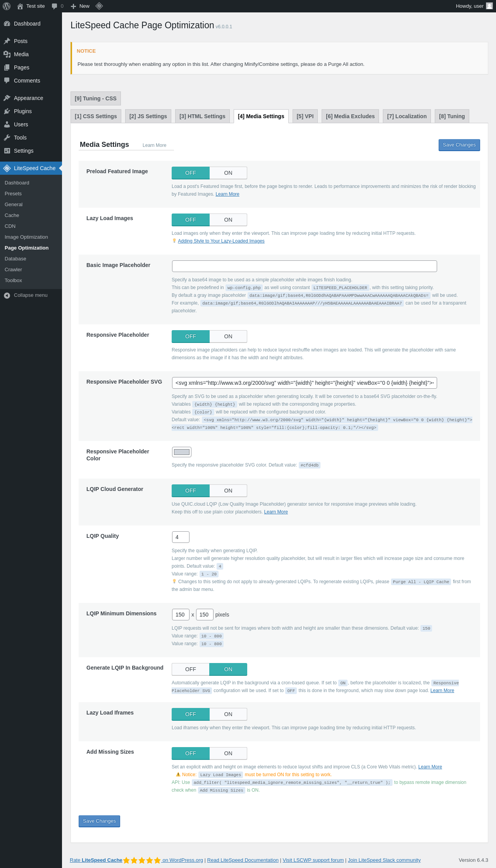Screen dimensions: 496x868
Task: Turn ON Responsive Placeholder
Action: pyautogui.click(x=228, y=336)
